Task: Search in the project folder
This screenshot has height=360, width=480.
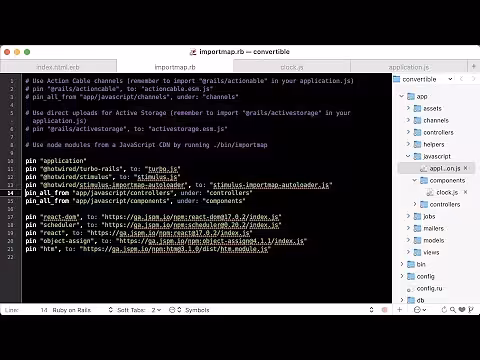Action: click(453, 310)
